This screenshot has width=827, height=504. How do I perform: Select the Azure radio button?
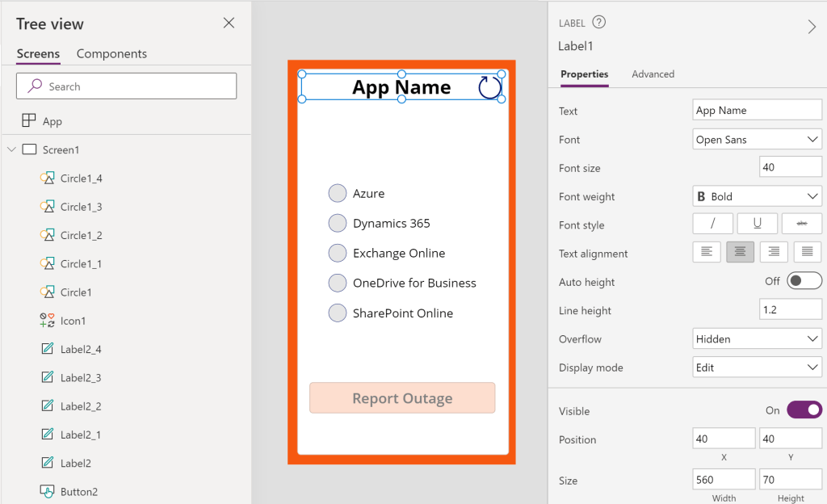[338, 193]
